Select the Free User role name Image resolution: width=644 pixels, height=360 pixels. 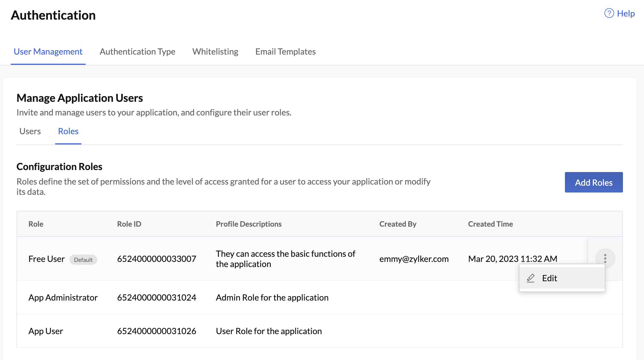click(46, 259)
